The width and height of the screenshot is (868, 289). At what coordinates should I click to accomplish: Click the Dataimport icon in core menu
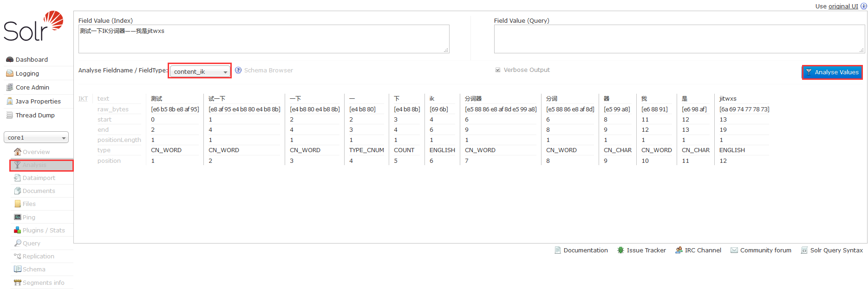17,178
